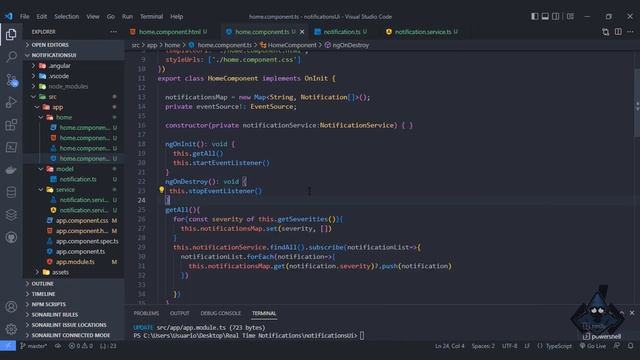This screenshot has height=360, width=640.
Task: Switch to notification.service.ts tab
Action: [422, 31]
